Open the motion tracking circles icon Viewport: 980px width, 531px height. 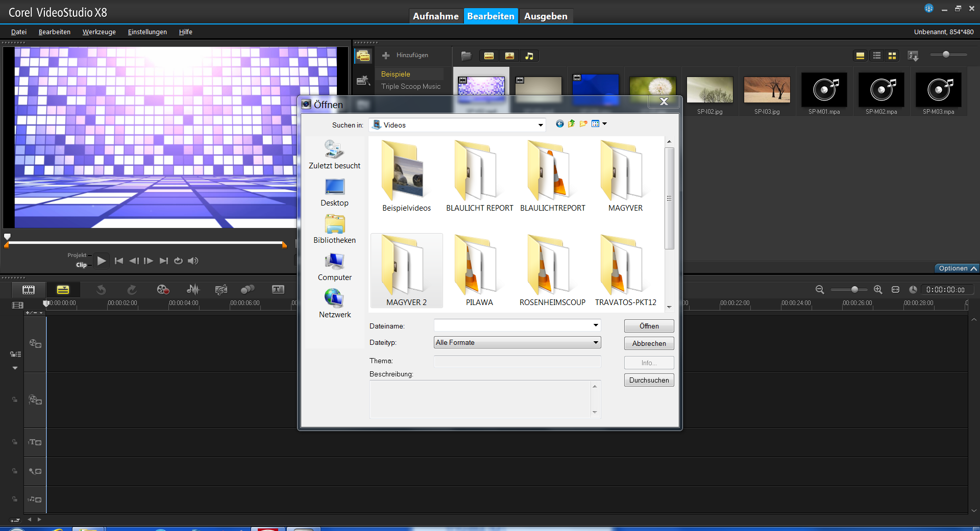248,290
